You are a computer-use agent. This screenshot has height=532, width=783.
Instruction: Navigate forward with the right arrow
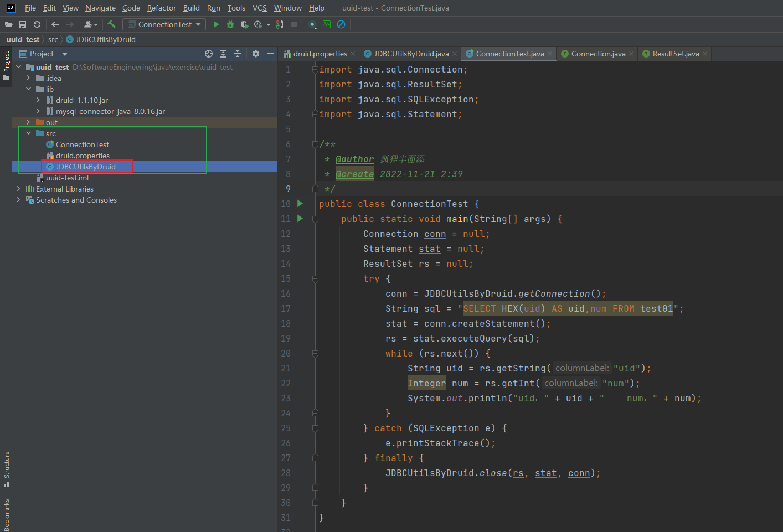[70, 24]
